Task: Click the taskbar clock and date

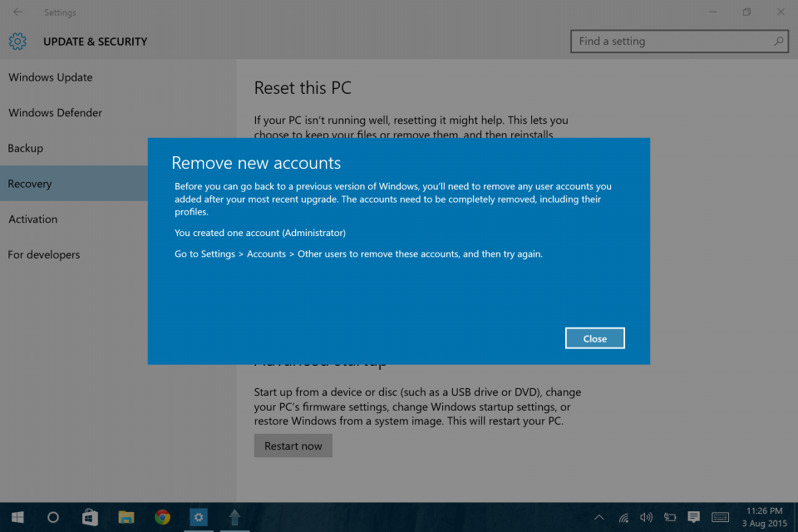Action: click(764, 517)
